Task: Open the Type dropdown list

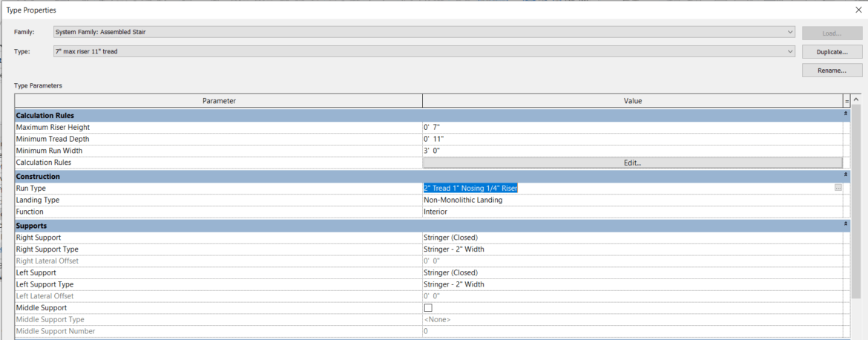Action: pos(791,51)
